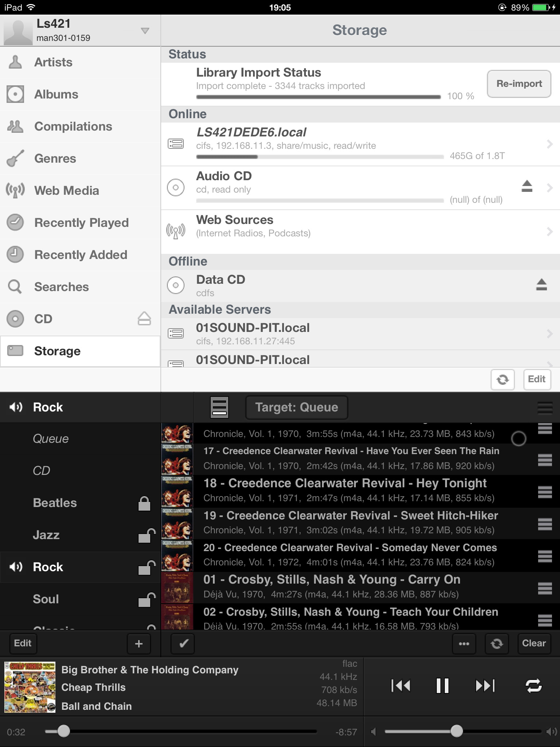Open the Albums section
The width and height of the screenshot is (560, 747).
(80, 94)
